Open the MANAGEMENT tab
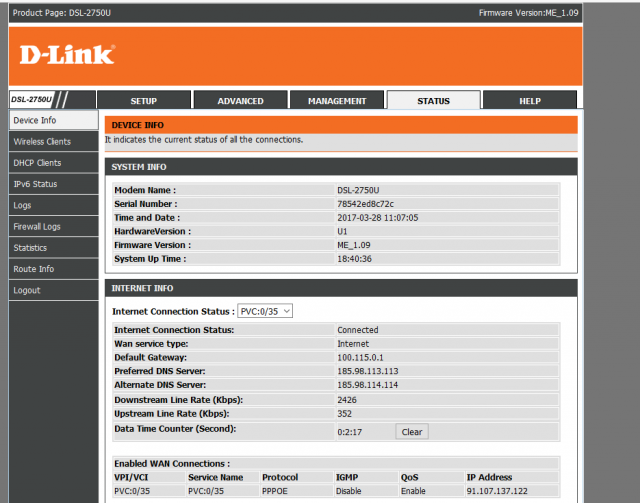Viewport: 640px width, 503px height. pos(337,101)
